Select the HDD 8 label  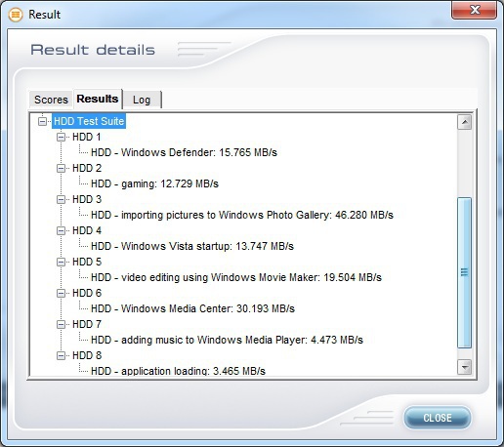pyautogui.click(x=87, y=355)
